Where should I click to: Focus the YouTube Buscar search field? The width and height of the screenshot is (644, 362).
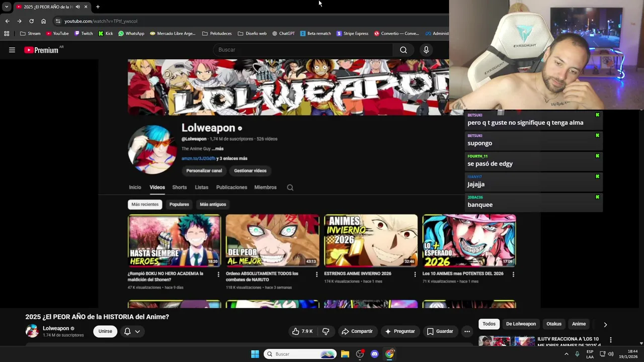(x=303, y=50)
